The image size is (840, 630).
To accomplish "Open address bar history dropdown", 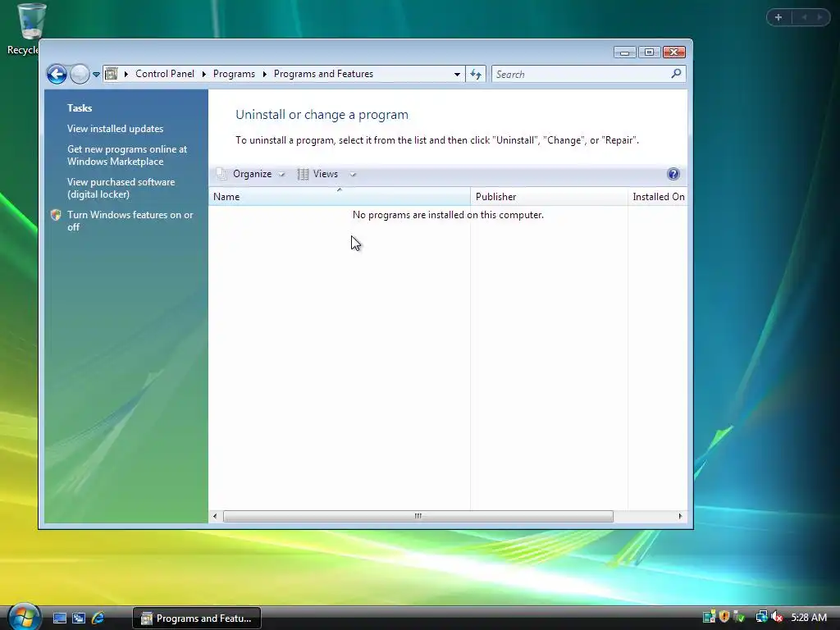I will [457, 74].
